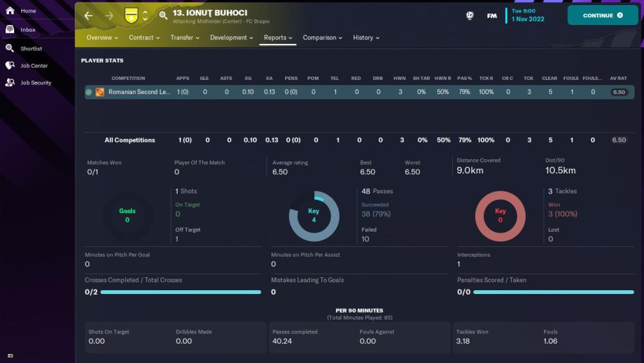Click the back navigation arrow
This screenshot has width=644, height=363.
pyautogui.click(x=89, y=15)
